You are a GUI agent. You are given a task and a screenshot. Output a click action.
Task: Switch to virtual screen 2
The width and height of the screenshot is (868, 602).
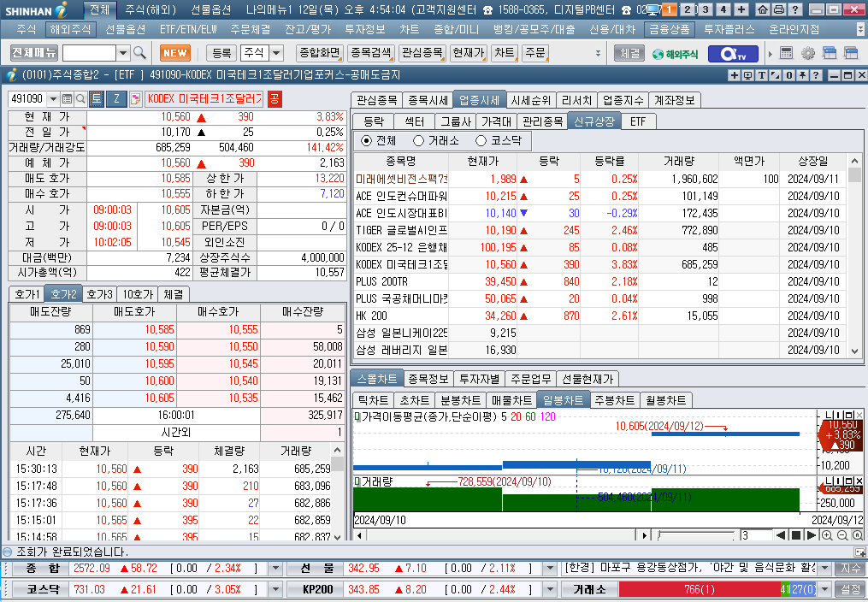(688, 9)
